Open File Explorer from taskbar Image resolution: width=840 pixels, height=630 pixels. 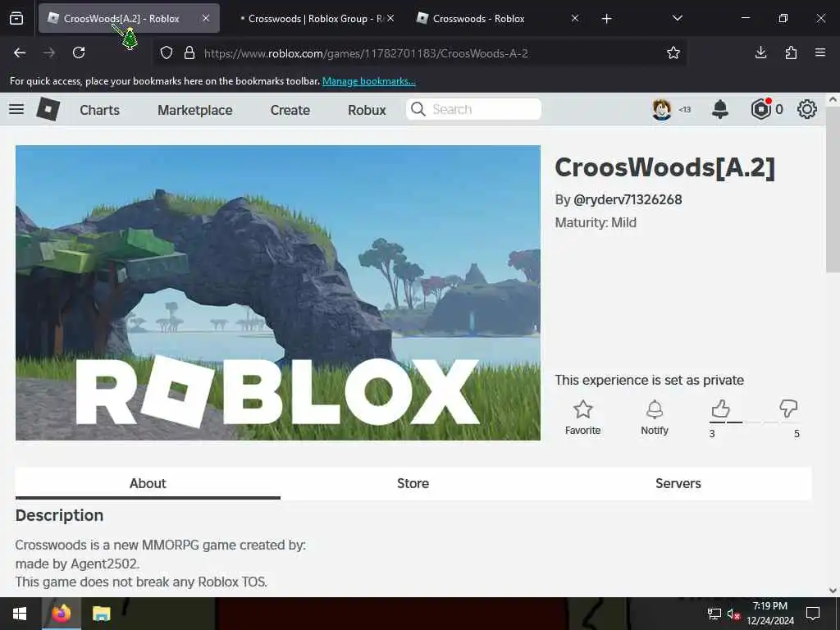point(101,614)
